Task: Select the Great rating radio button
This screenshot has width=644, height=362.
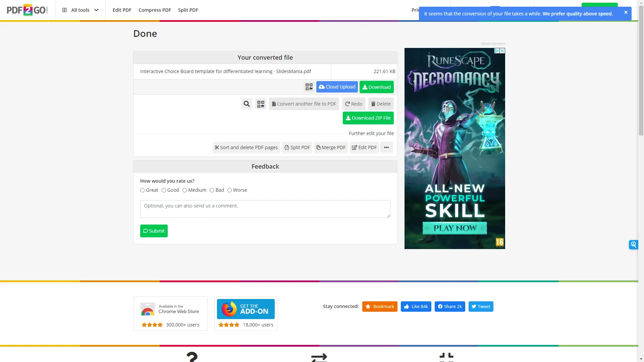Action: click(143, 190)
